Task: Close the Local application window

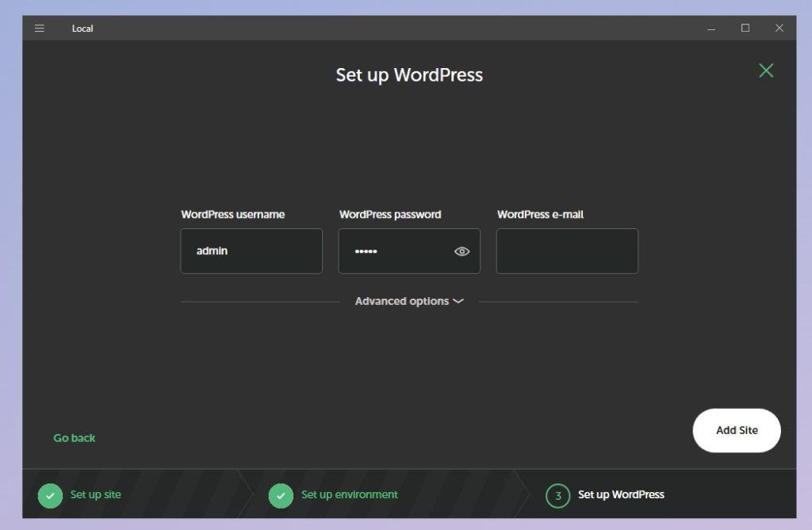Action: point(779,28)
